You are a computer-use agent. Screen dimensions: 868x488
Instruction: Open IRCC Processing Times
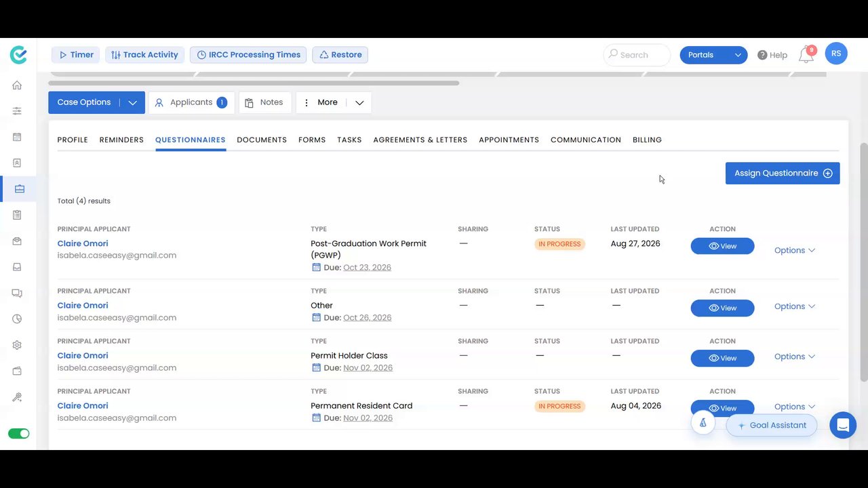click(x=248, y=55)
